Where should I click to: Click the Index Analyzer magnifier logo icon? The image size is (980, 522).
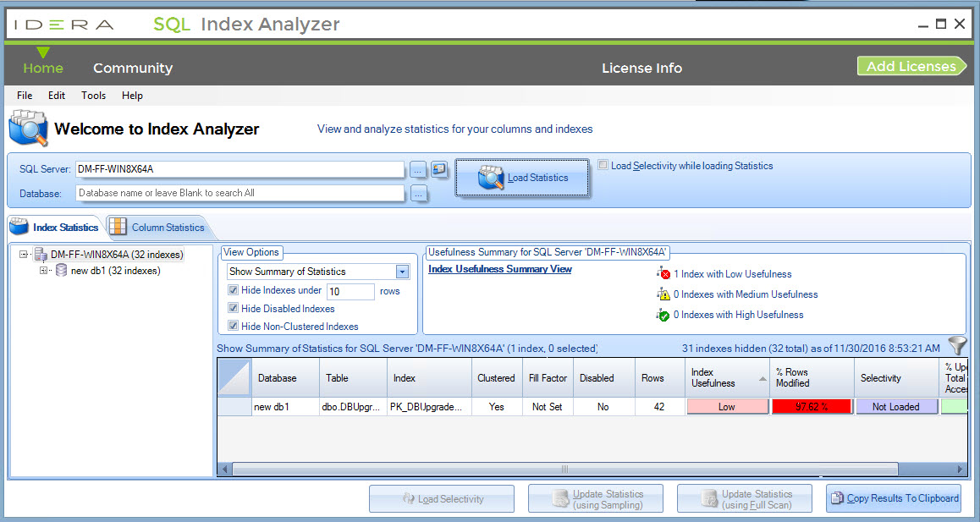tap(28, 129)
